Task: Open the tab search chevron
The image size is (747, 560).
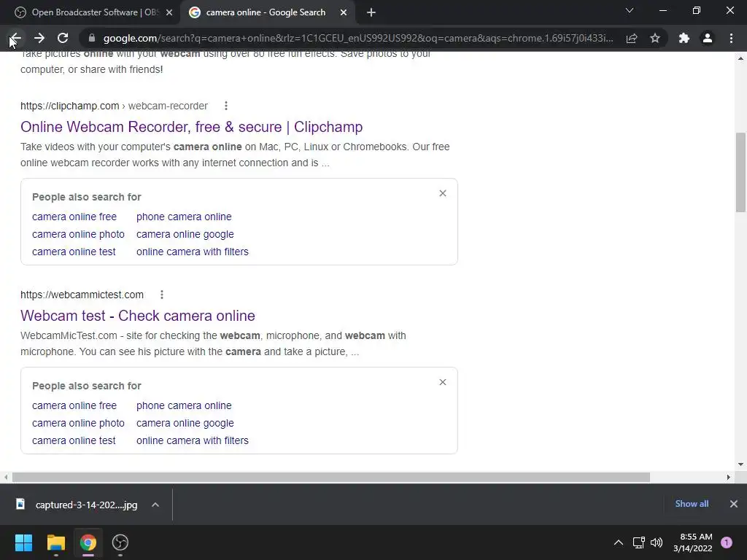Action: [x=630, y=10]
